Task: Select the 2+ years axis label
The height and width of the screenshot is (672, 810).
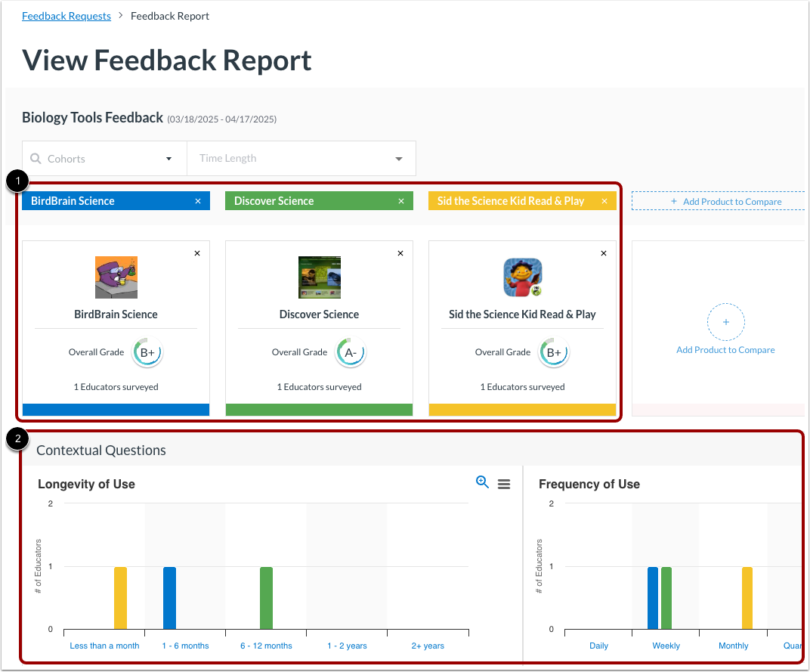Action: coord(428,646)
